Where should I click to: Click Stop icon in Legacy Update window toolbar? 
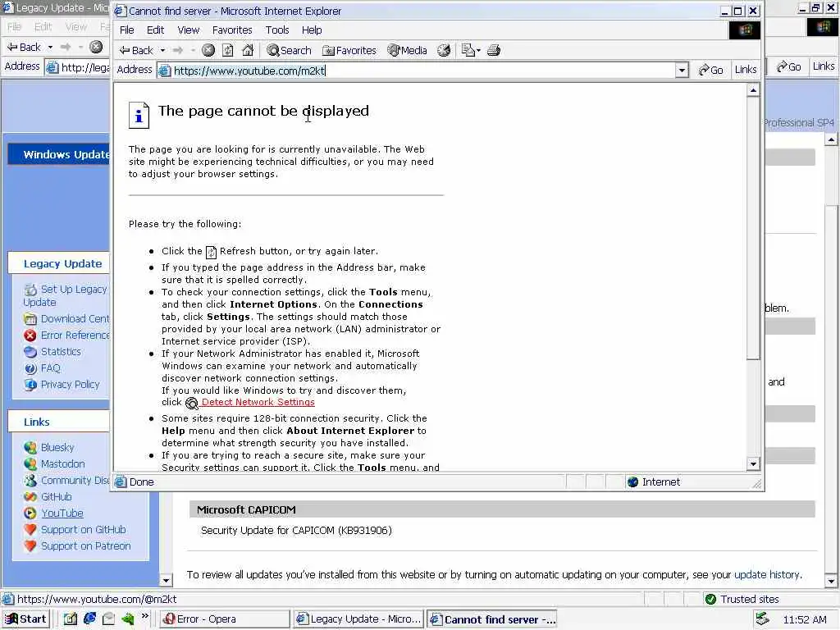click(x=96, y=47)
